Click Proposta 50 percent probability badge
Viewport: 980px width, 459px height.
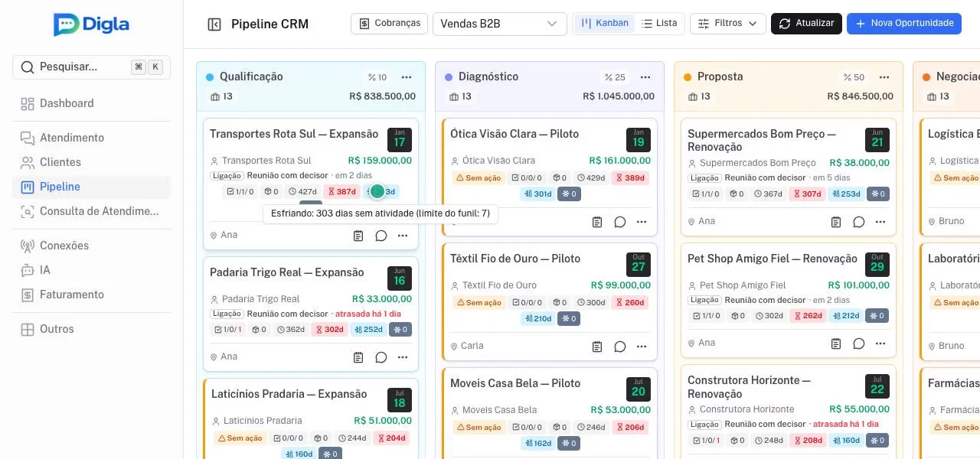click(854, 77)
